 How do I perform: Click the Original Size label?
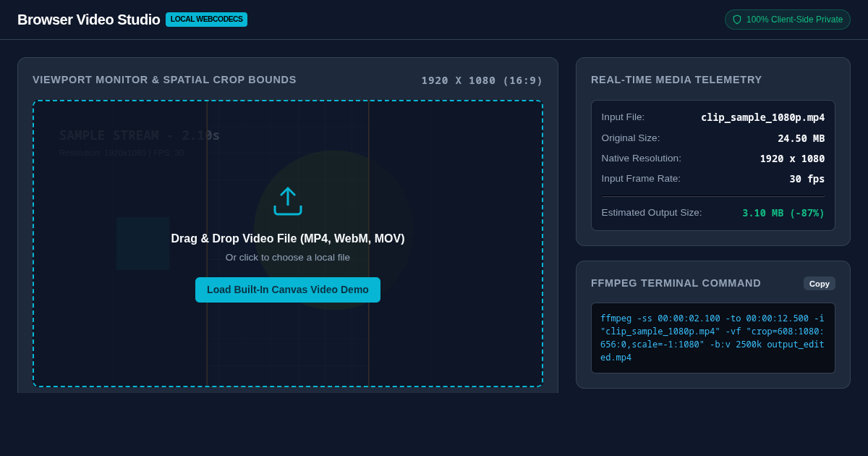click(631, 138)
